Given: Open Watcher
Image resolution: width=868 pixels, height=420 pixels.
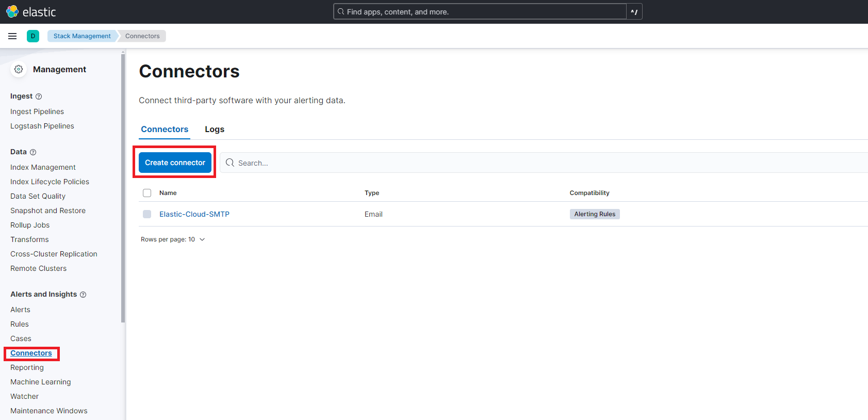Looking at the screenshot, I should pos(24,396).
